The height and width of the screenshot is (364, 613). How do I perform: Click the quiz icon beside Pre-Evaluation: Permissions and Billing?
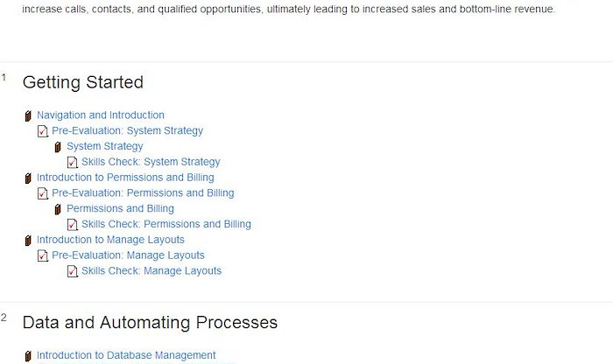click(x=43, y=193)
